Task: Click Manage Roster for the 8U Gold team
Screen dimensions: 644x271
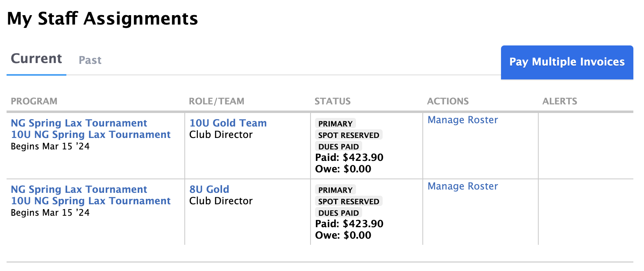Action: [463, 186]
